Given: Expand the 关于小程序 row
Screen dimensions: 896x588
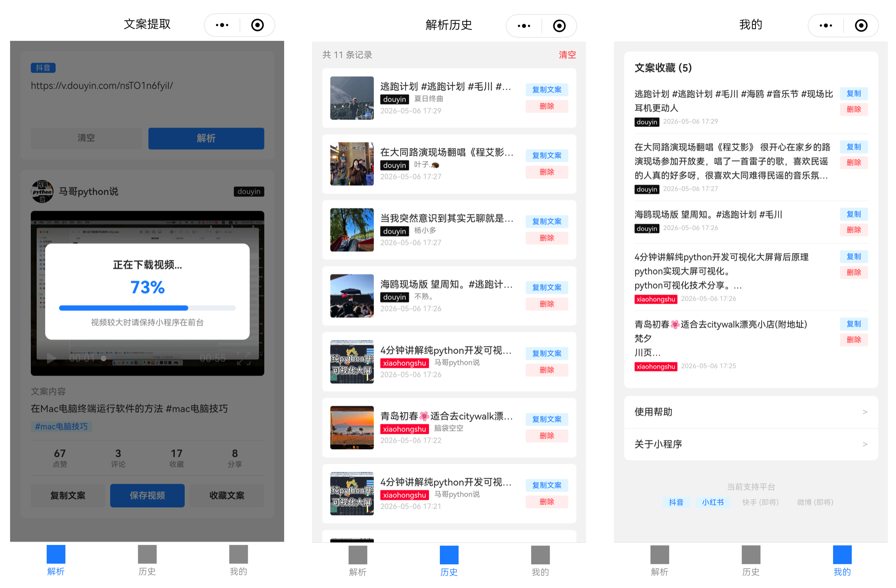Looking at the screenshot, I should pos(751,444).
